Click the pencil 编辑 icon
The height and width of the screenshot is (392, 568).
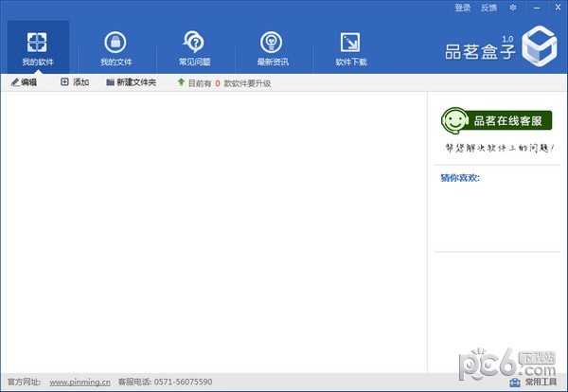(x=15, y=82)
